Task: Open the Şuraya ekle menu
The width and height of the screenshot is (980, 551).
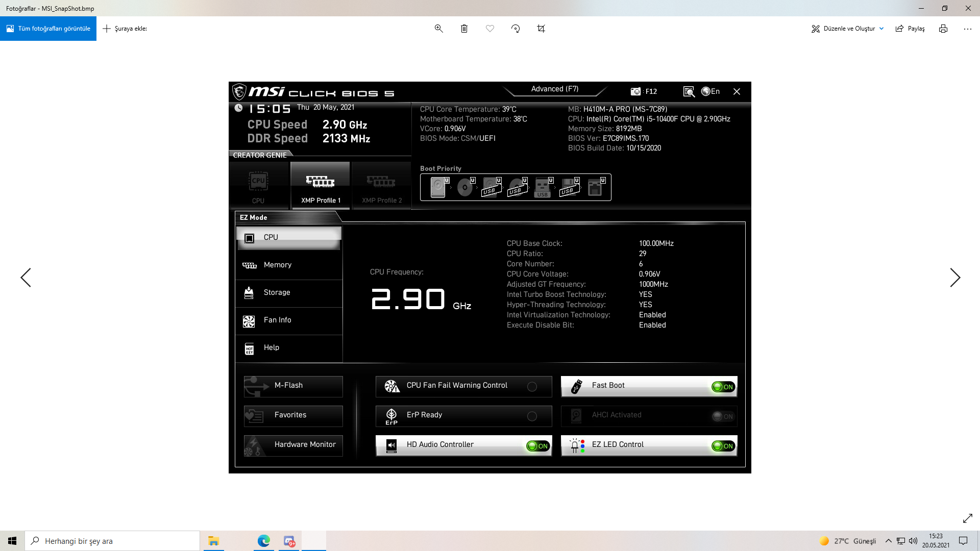Action: coord(125,29)
